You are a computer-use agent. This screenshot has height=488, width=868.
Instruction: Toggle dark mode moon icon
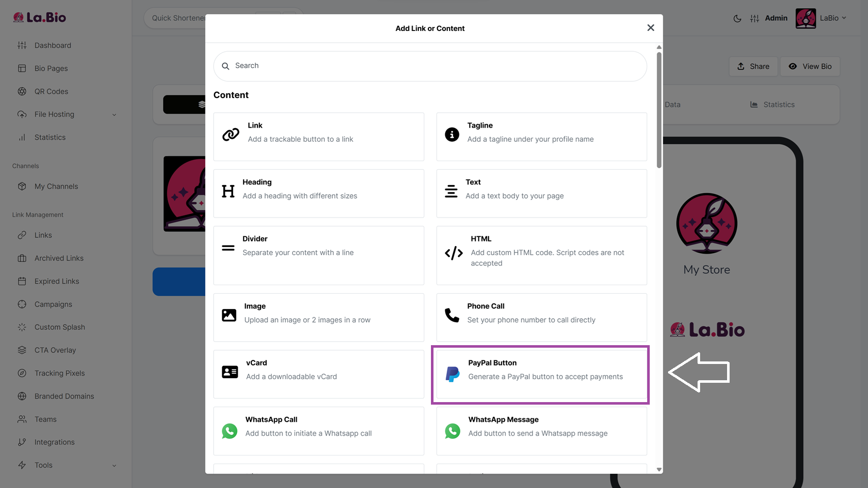[737, 18]
